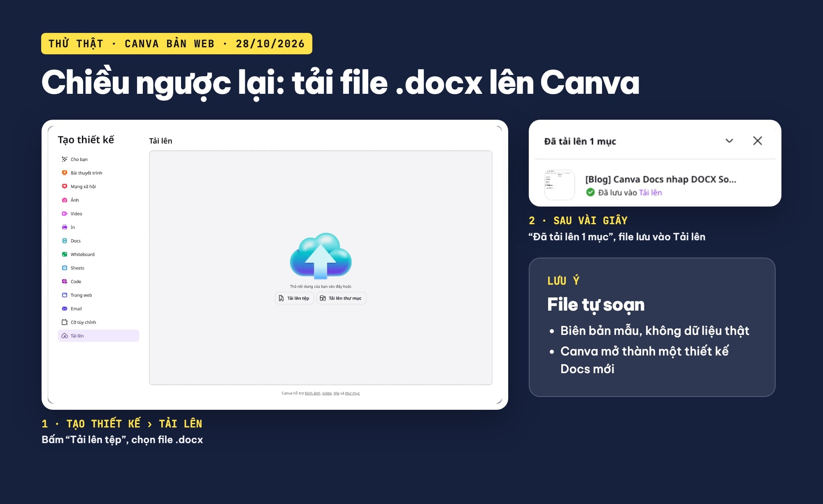The width and height of the screenshot is (823, 504).
Task: Select the Trang web menu entry
Action: [98, 295]
